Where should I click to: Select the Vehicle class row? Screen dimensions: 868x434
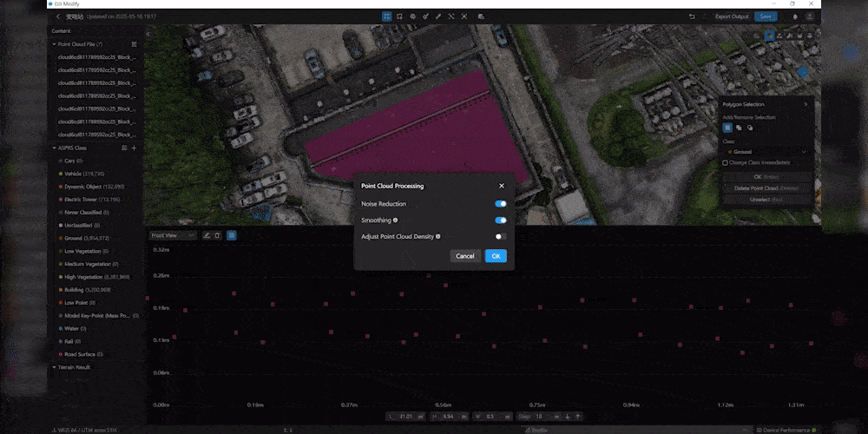pyautogui.click(x=97, y=174)
